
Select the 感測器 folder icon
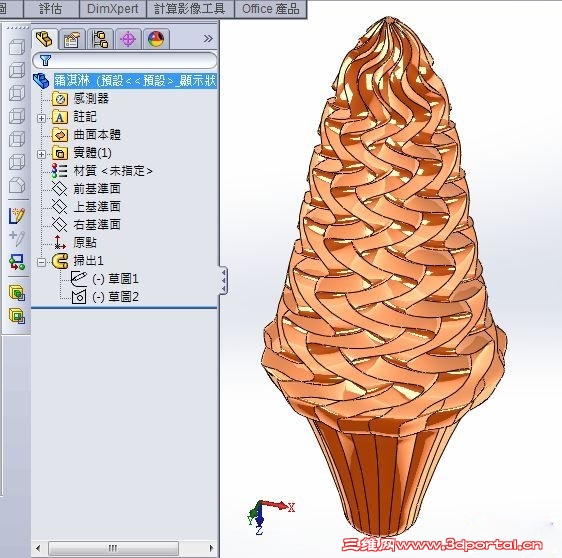(x=60, y=99)
